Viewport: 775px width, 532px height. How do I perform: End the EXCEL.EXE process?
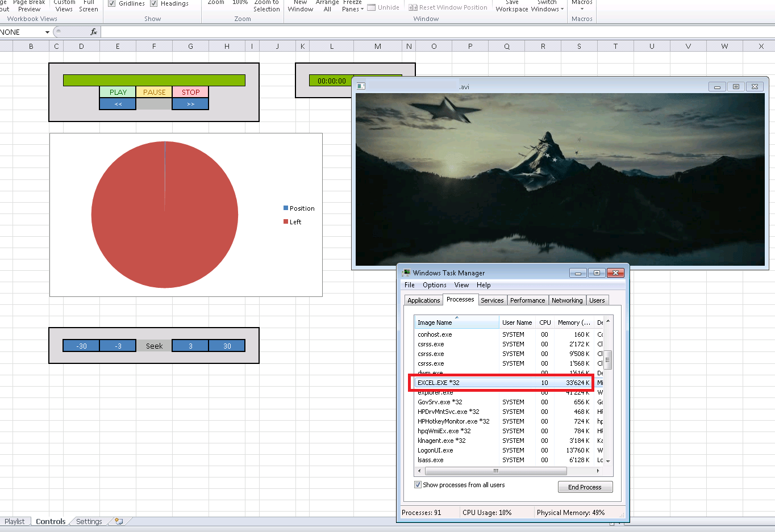click(585, 487)
